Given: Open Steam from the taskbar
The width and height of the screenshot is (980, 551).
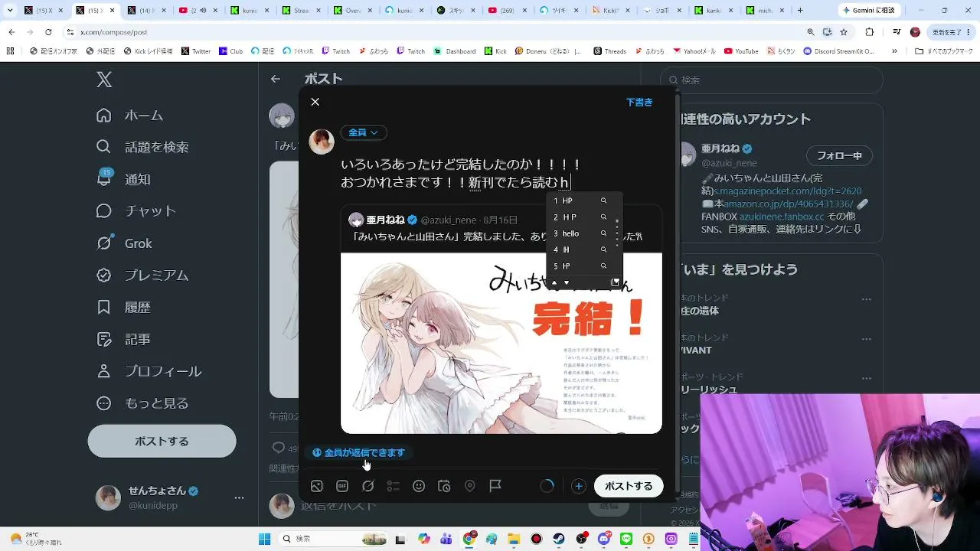Looking at the screenshot, I should coord(559,539).
